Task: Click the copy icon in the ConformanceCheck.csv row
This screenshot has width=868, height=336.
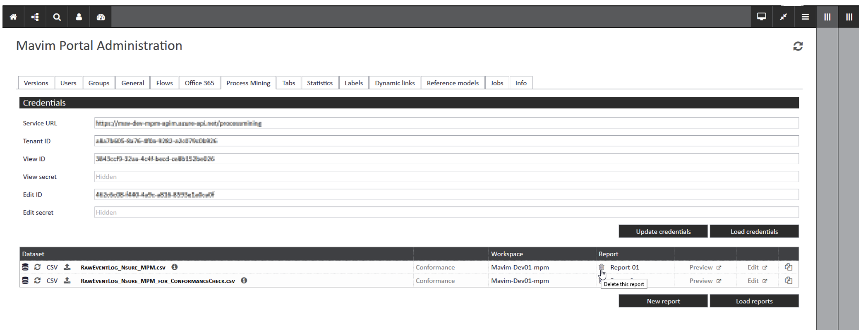Action: (x=789, y=281)
